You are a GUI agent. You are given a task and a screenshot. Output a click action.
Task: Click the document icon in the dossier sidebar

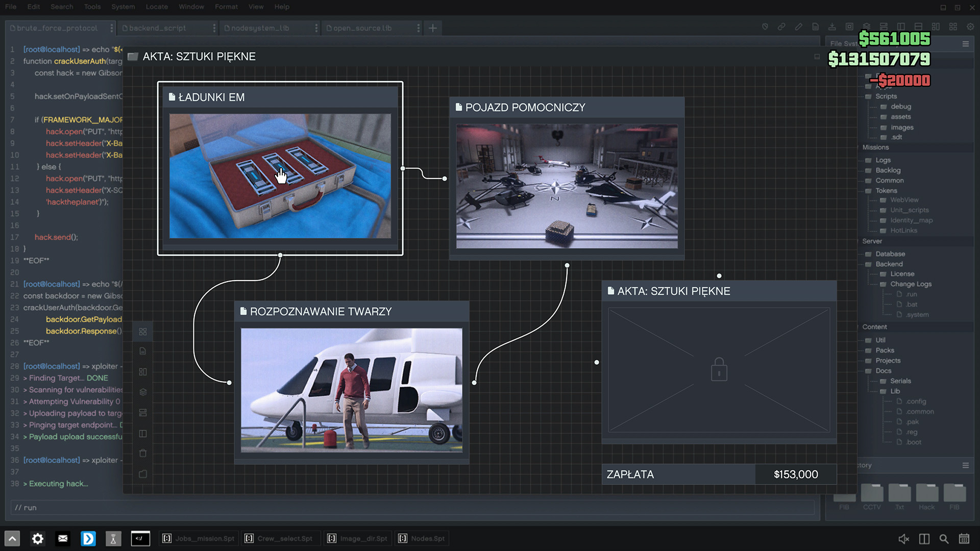[x=143, y=351]
